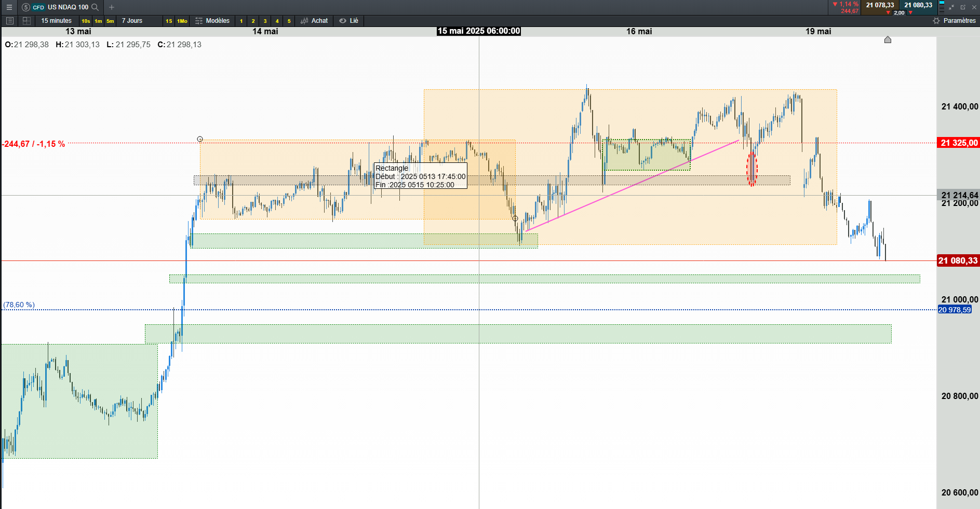Open the 15 minutes timeframe dropdown

57,21
